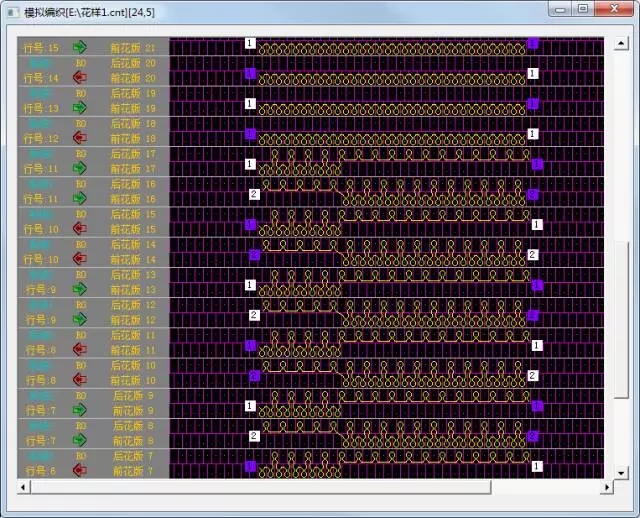This screenshot has width=640, height=518.
Task: Select the 前花版 13 row label
Action: pos(132,289)
